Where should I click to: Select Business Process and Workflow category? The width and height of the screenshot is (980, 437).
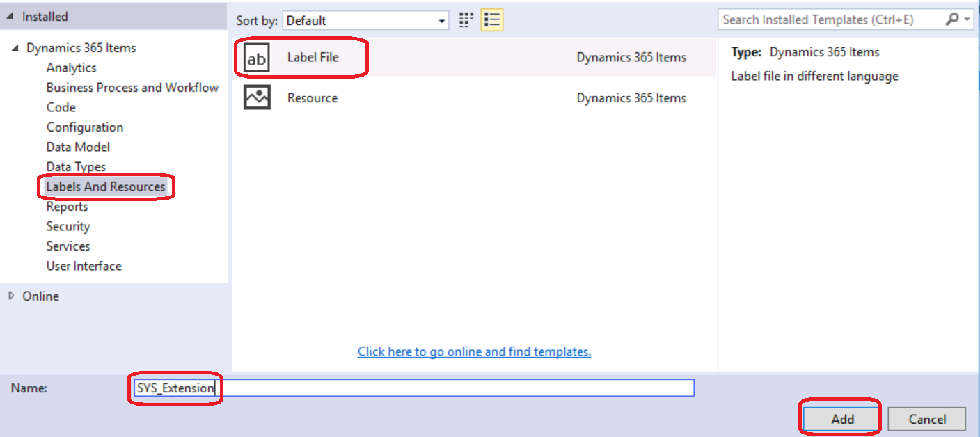[132, 88]
